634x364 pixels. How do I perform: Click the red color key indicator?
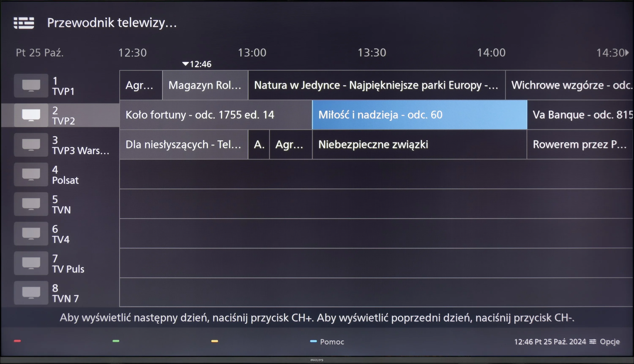[x=17, y=341]
